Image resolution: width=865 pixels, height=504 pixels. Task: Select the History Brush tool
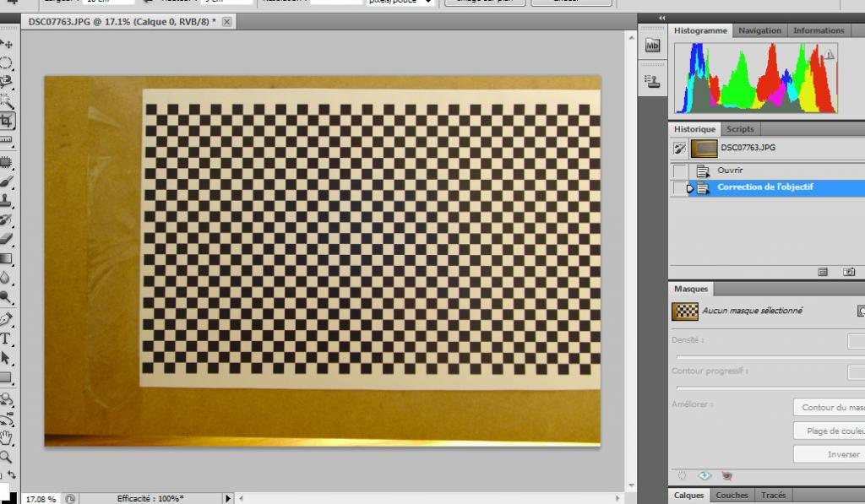pyautogui.click(x=6, y=219)
